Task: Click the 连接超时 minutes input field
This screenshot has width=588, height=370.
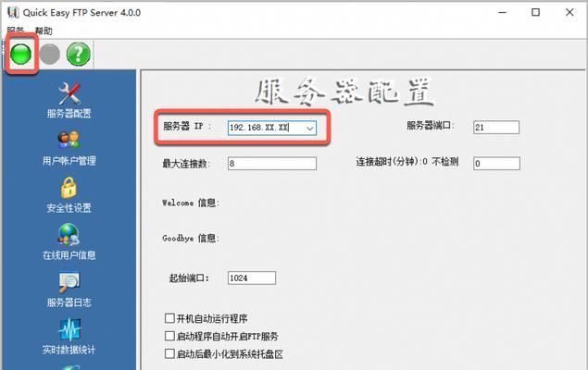Action: (x=496, y=164)
